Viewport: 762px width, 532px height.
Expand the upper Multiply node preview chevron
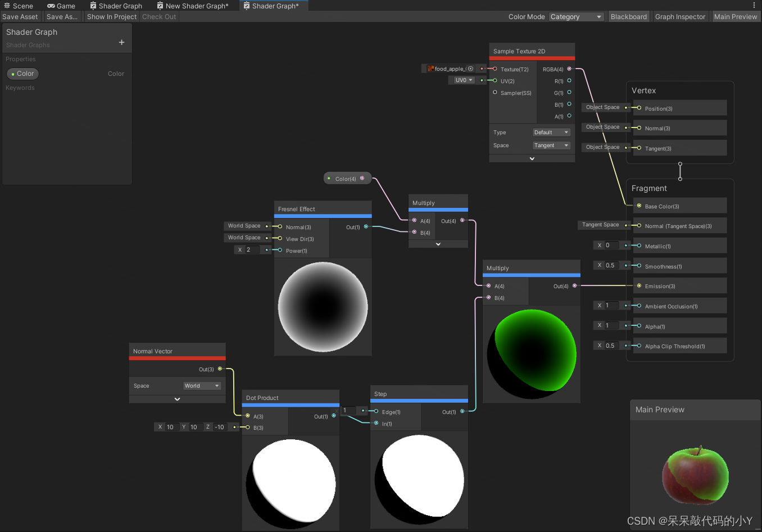point(438,244)
